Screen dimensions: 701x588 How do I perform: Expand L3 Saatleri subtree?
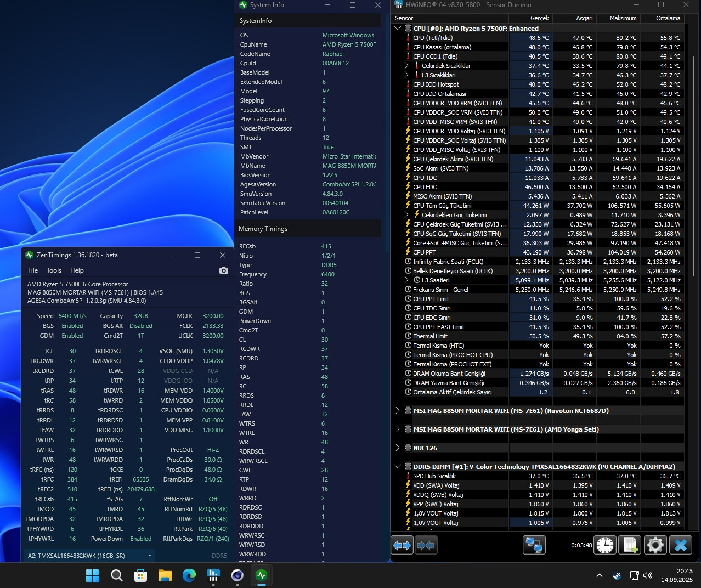point(406,280)
